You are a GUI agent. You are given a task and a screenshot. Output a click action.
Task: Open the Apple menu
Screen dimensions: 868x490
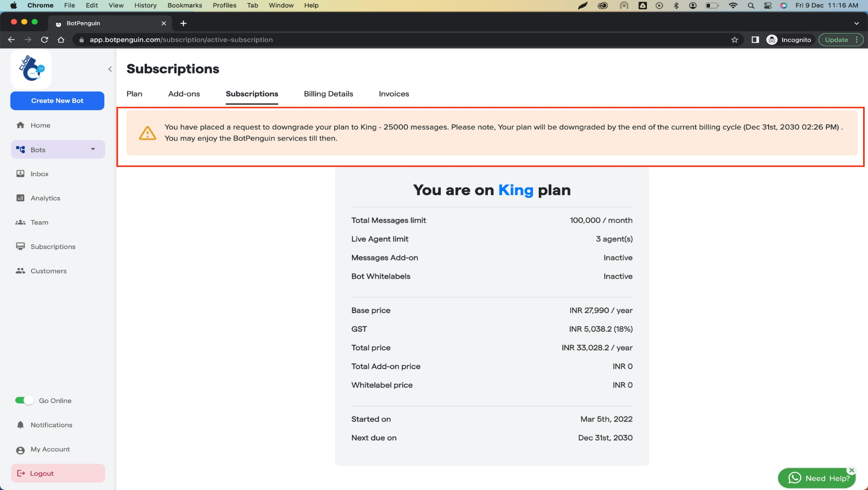click(13, 5)
